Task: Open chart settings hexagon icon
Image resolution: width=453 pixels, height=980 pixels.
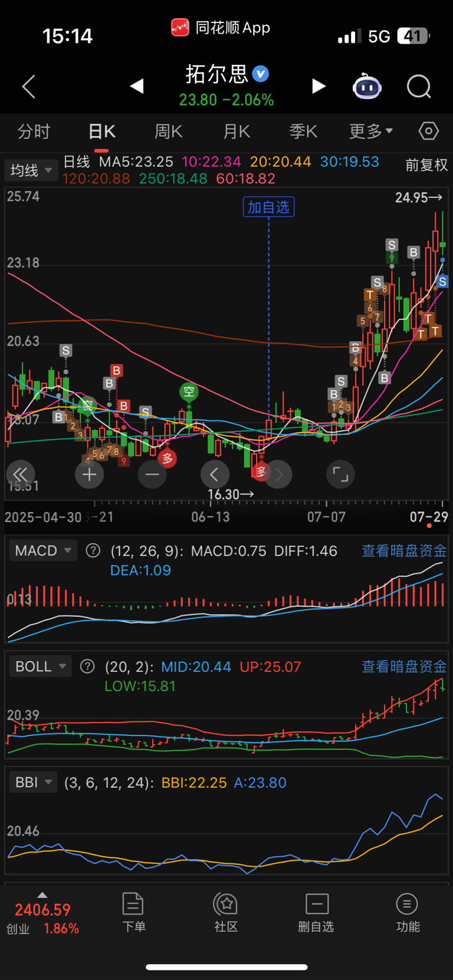Action: click(x=429, y=131)
